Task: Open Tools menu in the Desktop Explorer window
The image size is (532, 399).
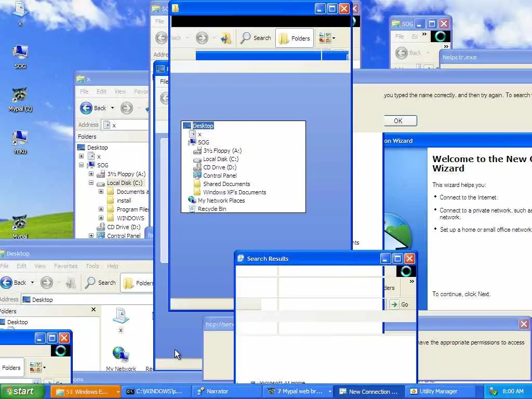Action: coord(92,266)
